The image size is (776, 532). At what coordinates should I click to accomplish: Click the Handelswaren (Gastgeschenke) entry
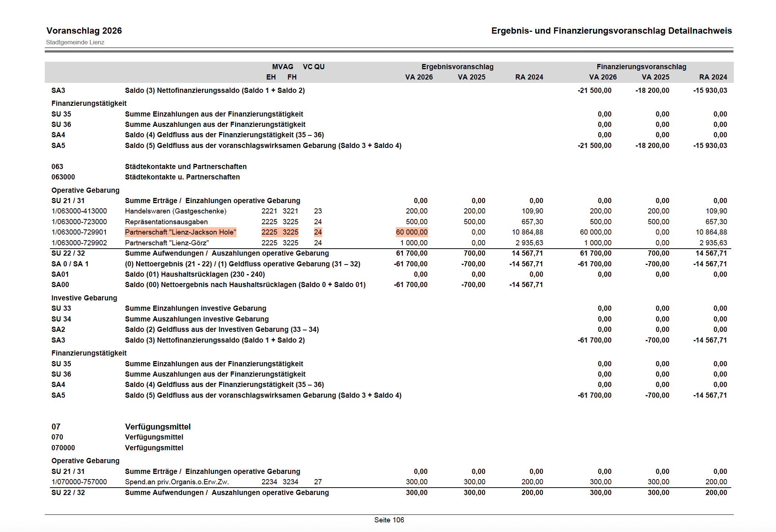(175, 211)
